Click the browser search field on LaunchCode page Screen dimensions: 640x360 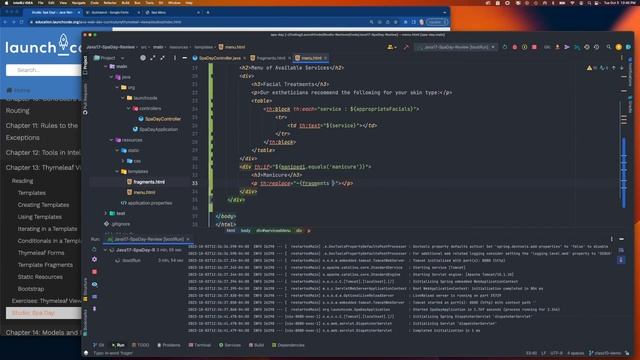[43, 70]
